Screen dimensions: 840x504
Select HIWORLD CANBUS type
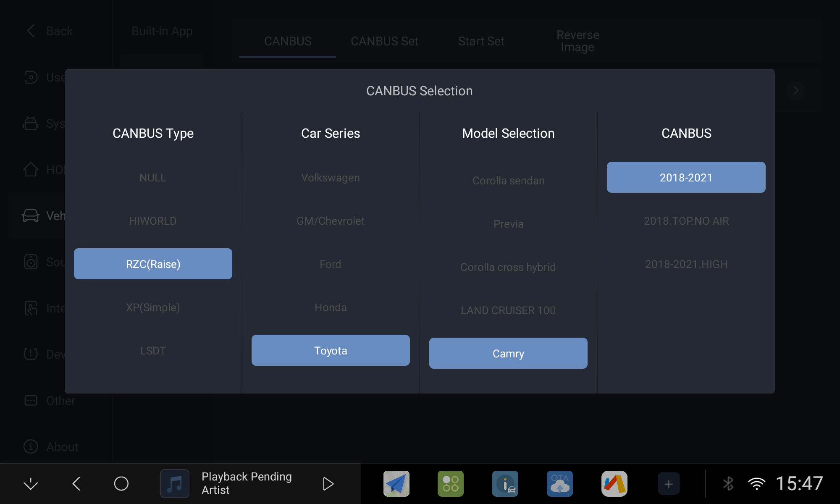click(x=153, y=221)
